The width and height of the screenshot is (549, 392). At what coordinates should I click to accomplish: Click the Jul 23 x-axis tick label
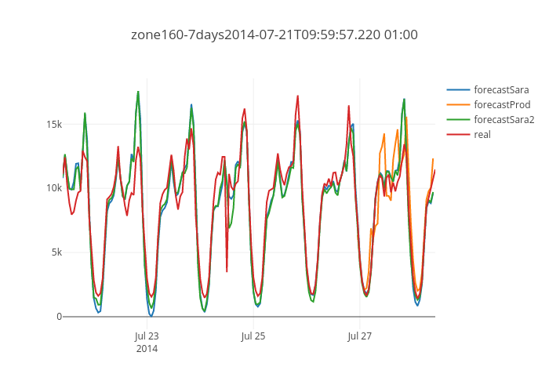coord(147,336)
